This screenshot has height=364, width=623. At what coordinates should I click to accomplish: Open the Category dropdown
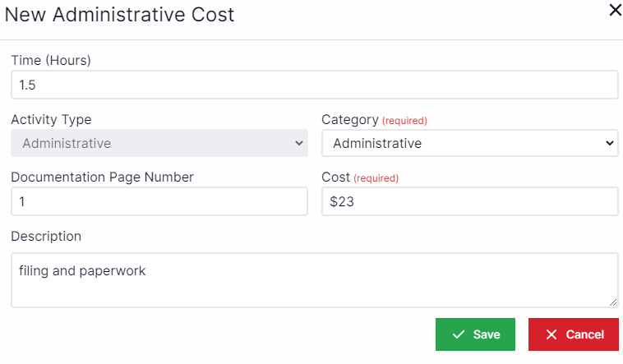(468, 143)
